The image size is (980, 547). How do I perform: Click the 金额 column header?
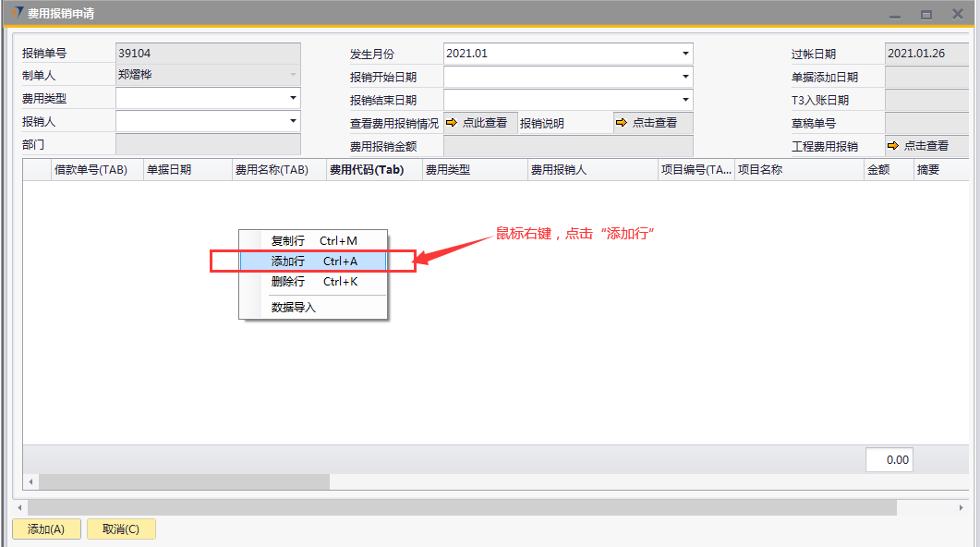pyautogui.click(x=877, y=170)
